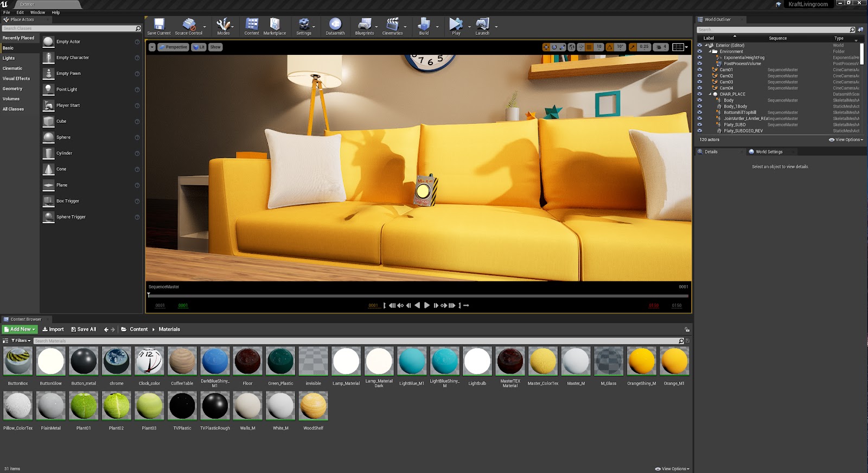This screenshot has width=868, height=473.
Task: Collapse the CHAR_PLACE tree item
Action: pyautogui.click(x=710, y=94)
